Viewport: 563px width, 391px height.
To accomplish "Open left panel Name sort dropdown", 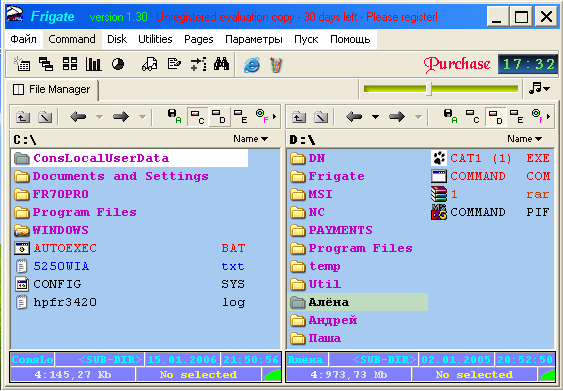I will click(x=251, y=139).
